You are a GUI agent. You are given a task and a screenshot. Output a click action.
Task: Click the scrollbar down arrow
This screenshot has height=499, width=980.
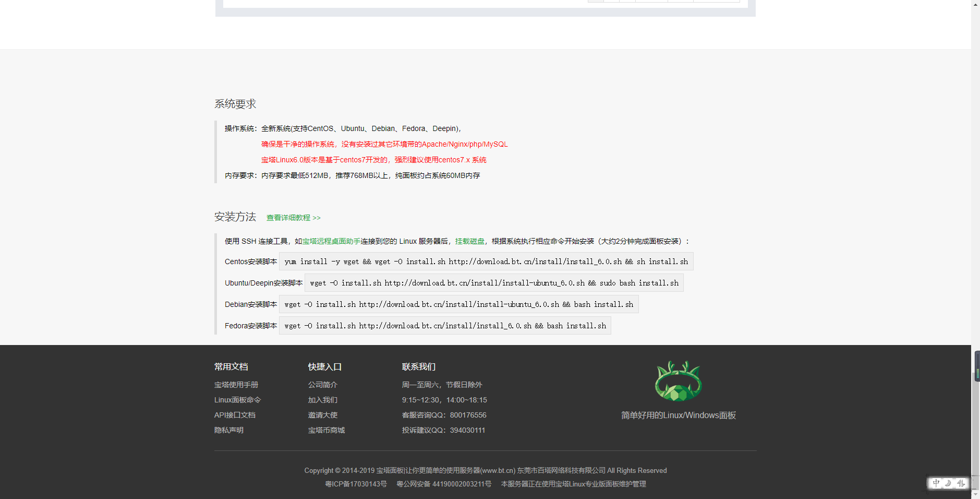(976, 494)
